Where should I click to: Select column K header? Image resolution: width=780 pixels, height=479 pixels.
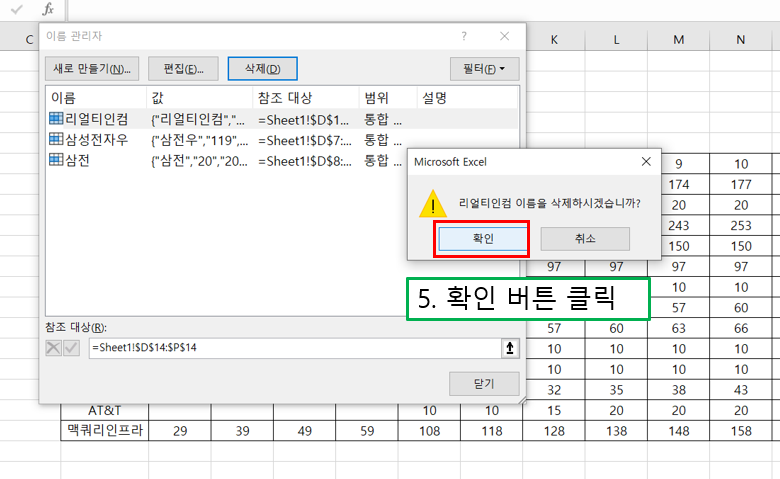pos(554,40)
